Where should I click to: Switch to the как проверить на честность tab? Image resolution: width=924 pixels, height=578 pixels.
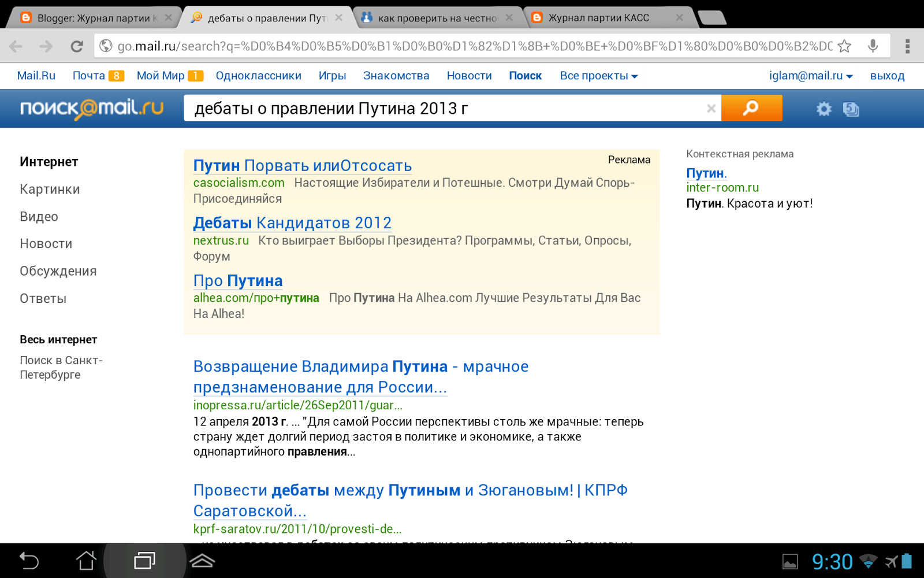(437, 18)
